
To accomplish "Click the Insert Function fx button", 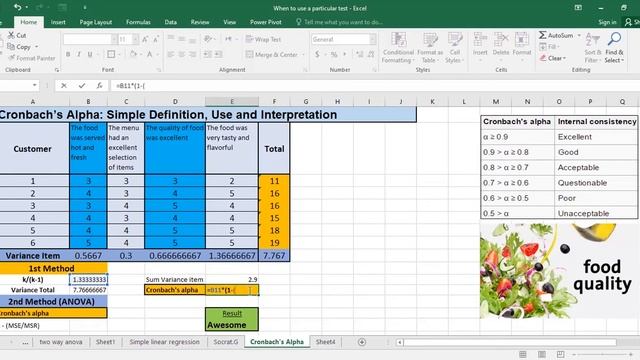I will pyautogui.click(x=100, y=86).
